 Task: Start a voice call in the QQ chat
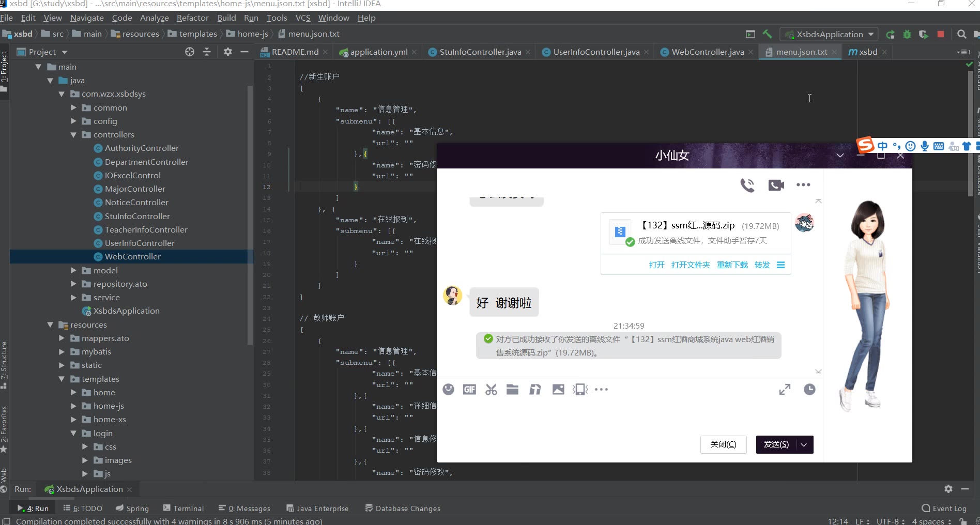pyautogui.click(x=747, y=185)
